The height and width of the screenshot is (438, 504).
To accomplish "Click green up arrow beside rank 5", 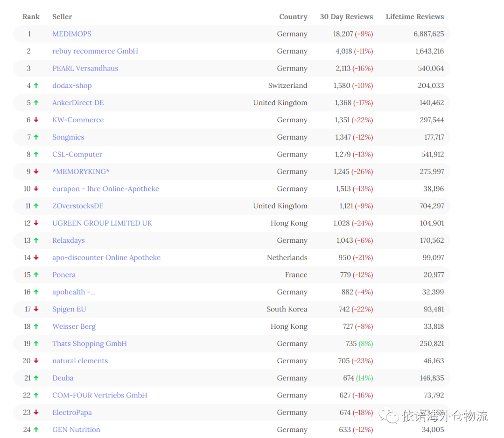I will coord(36,103).
